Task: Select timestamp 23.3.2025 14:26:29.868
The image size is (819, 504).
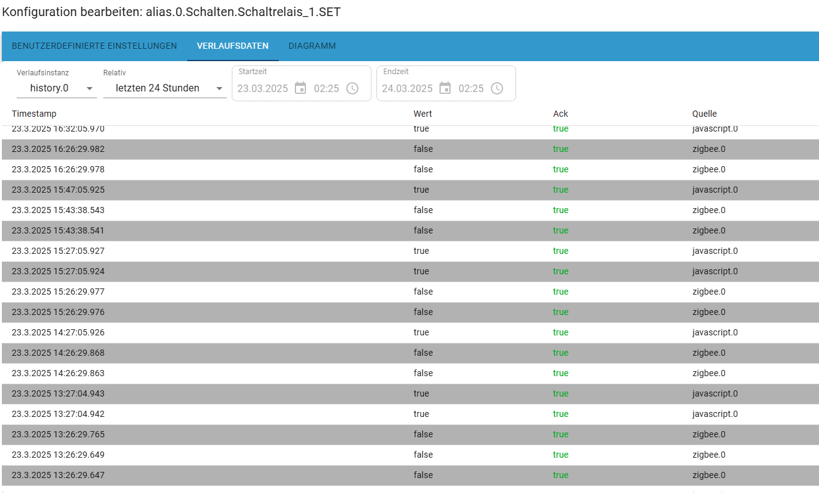Action: [x=58, y=353]
